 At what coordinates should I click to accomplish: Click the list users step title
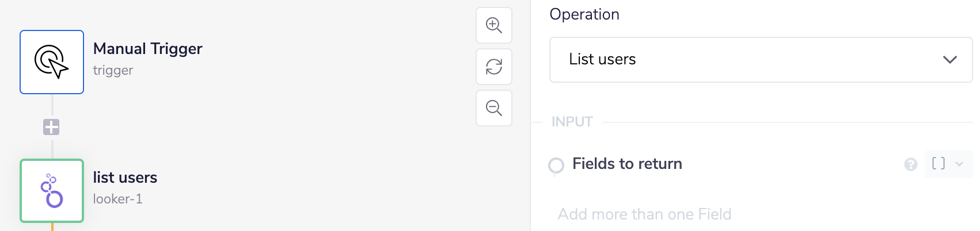coord(126,178)
